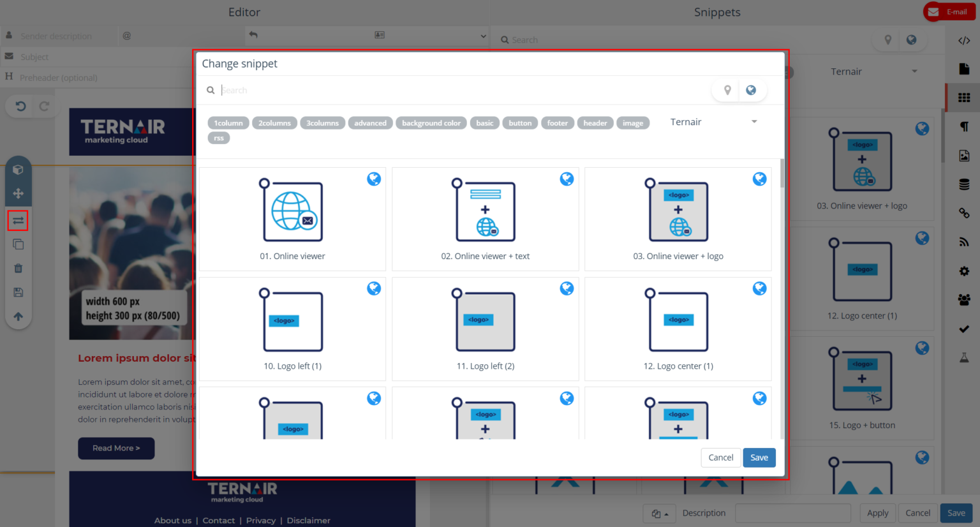980x527 pixels.
Task: Click the up arrow icon in editor toolbar
Action: point(18,316)
